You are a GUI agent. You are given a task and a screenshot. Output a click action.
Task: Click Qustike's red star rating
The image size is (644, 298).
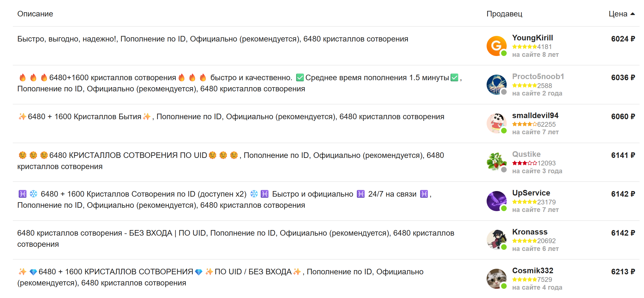click(x=524, y=163)
